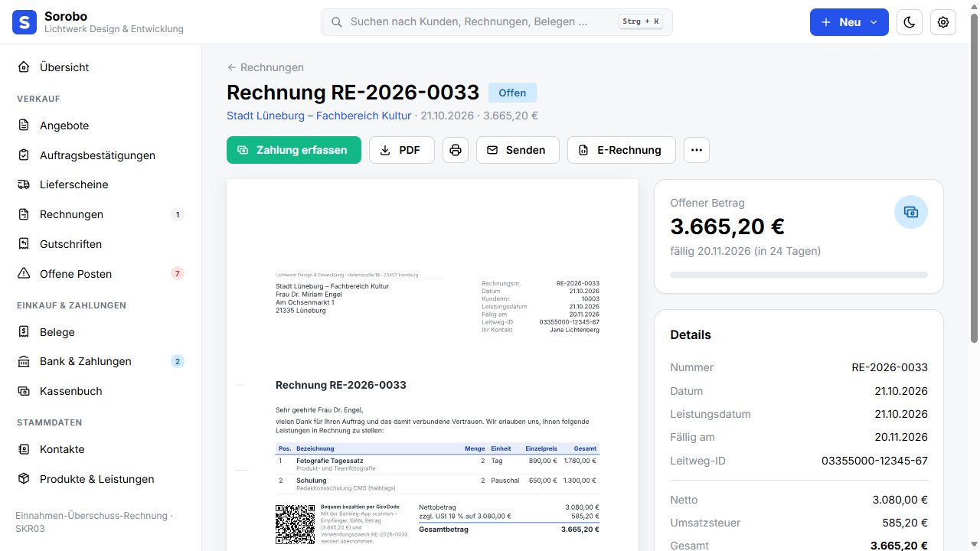Click the Offen status badge
The width and height of the screenshot is (980, 551).
[512, 93]
